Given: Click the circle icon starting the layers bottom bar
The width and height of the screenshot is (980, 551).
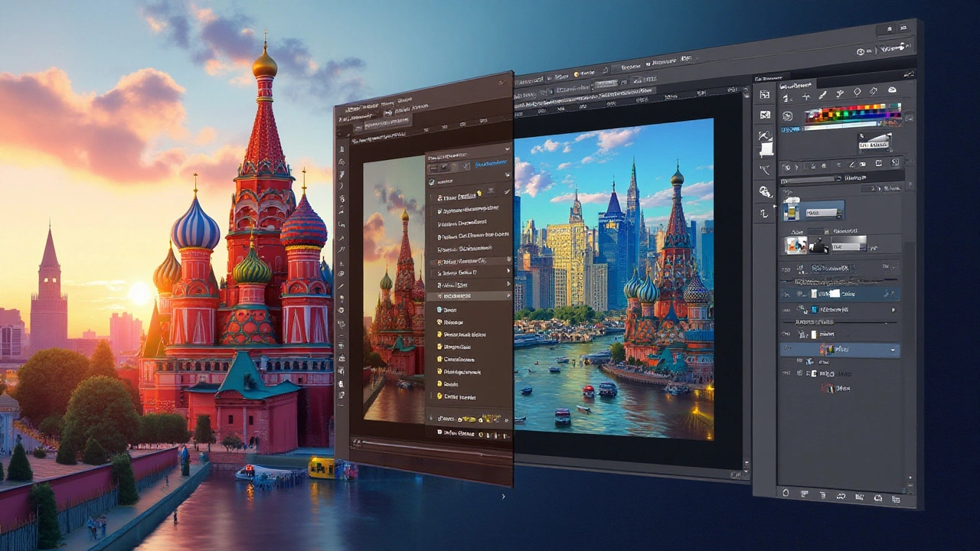Looking at the screenshot, I should click(x=784, y=493).
